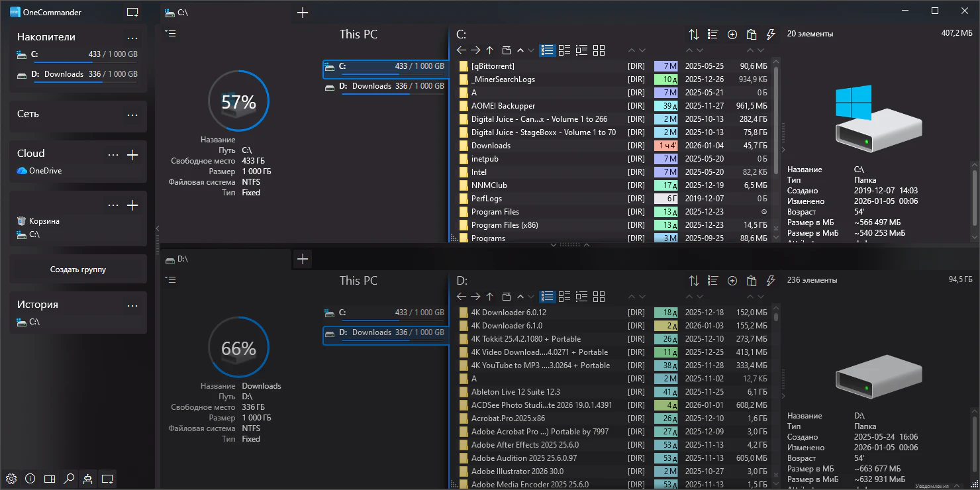Click list options icon above C: pane
This screenshot has width=980, height=490.
point(713,34)
